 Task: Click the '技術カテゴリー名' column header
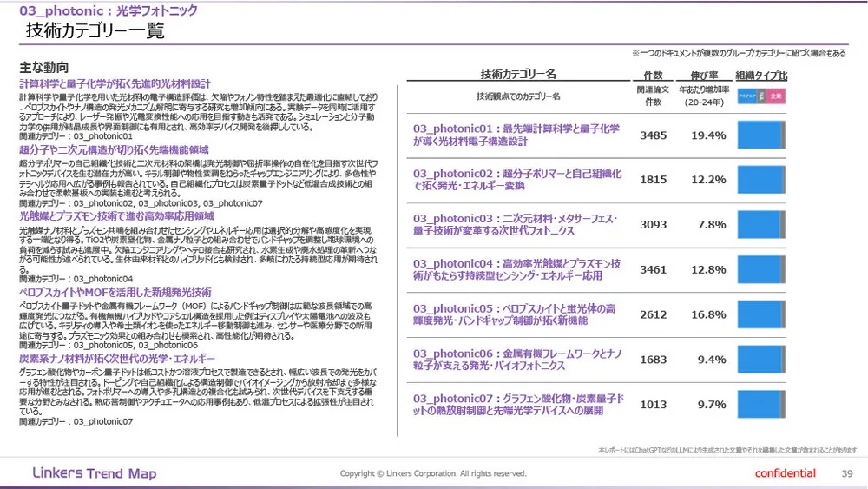pos(518,74)
